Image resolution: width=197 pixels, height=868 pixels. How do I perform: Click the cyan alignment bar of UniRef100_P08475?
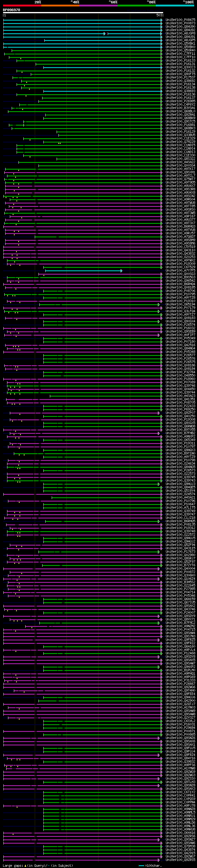tap(82, 20)
